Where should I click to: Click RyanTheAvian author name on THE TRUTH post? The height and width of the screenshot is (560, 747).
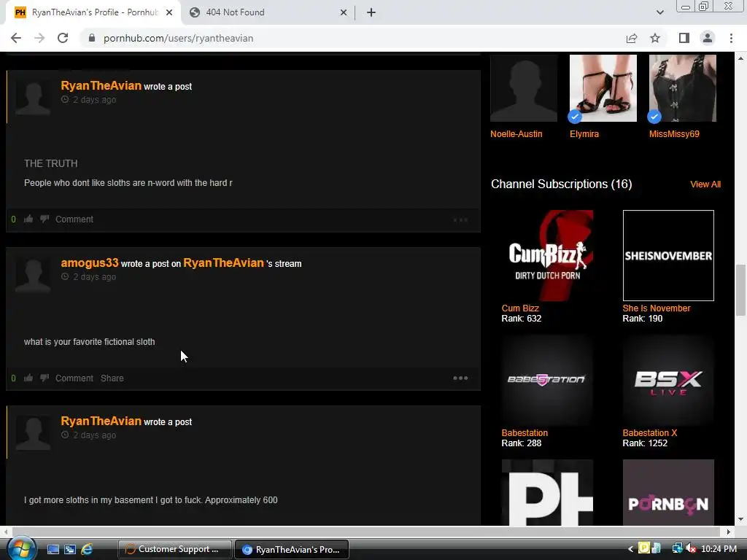pyautogui.click(x=101, y=86)
